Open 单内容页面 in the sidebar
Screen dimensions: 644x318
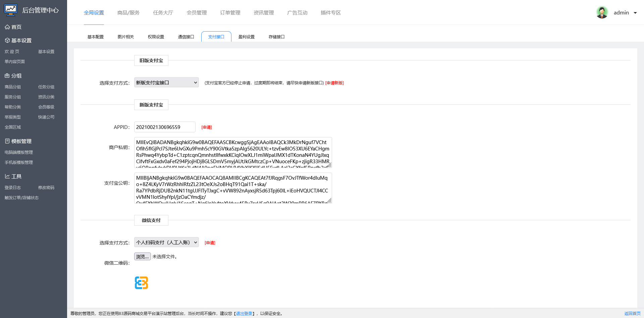15,61
